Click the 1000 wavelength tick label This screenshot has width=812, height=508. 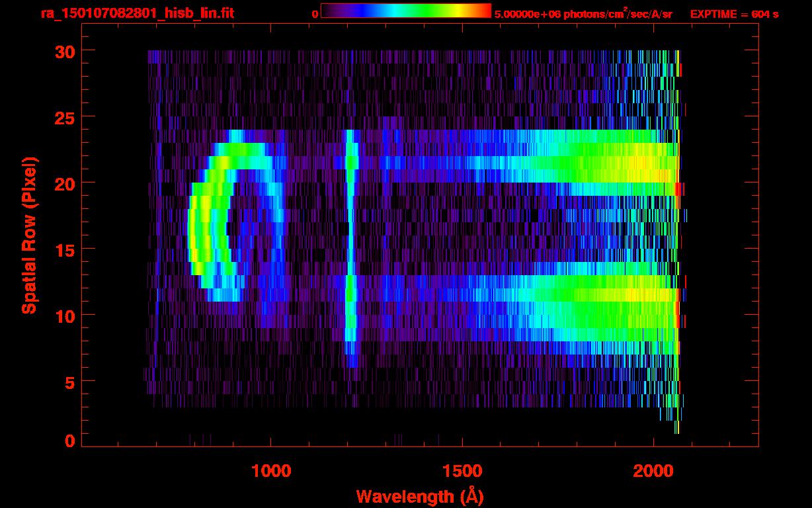pyautogui.click(x=271, y=470)
